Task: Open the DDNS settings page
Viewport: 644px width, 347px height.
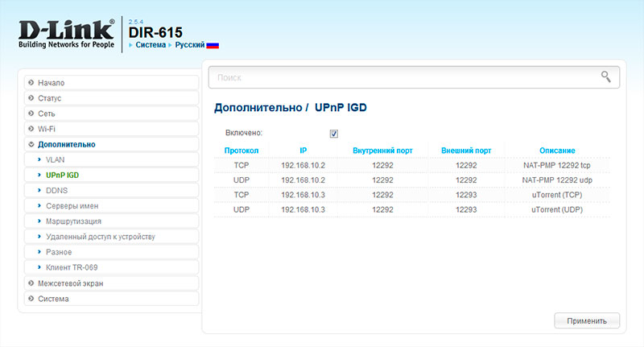Action: tap(57, 191)
